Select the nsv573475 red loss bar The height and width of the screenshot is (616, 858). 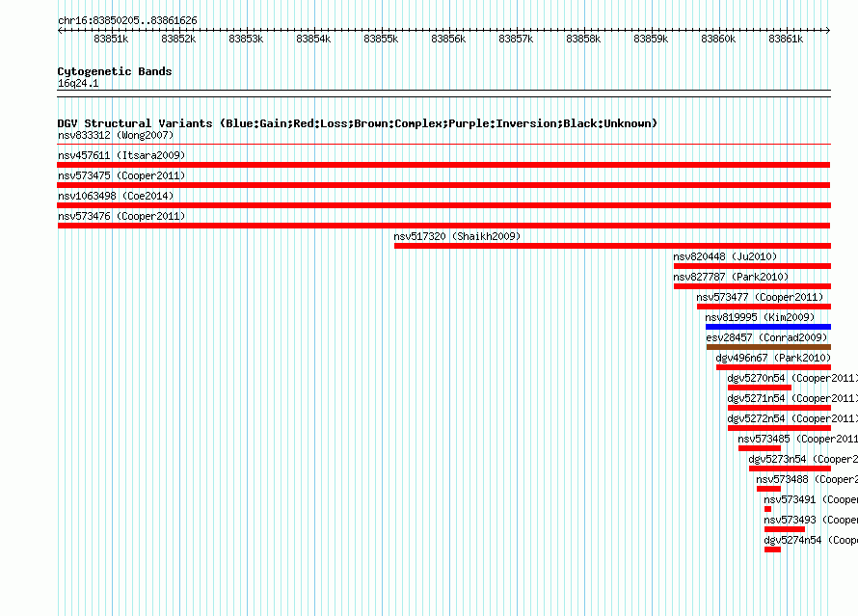443,185
